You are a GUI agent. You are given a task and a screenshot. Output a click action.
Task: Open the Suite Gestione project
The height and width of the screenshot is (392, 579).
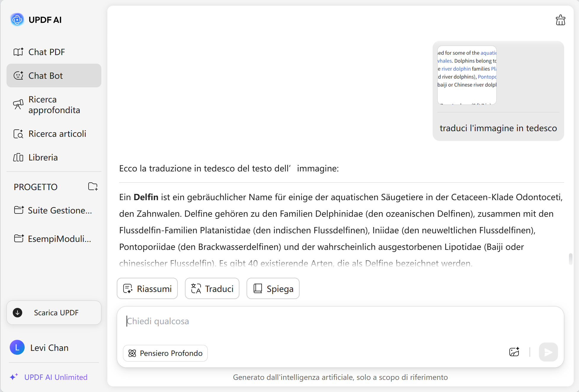[53, 210]
